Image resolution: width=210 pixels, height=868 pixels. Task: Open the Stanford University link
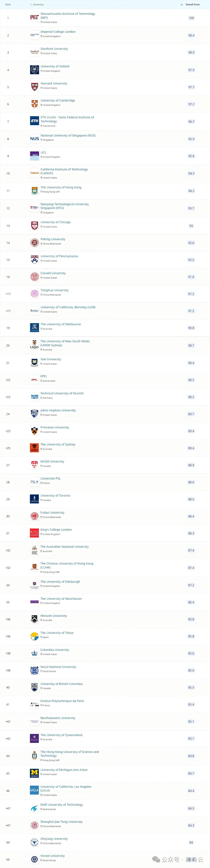(x=54, y=49)
